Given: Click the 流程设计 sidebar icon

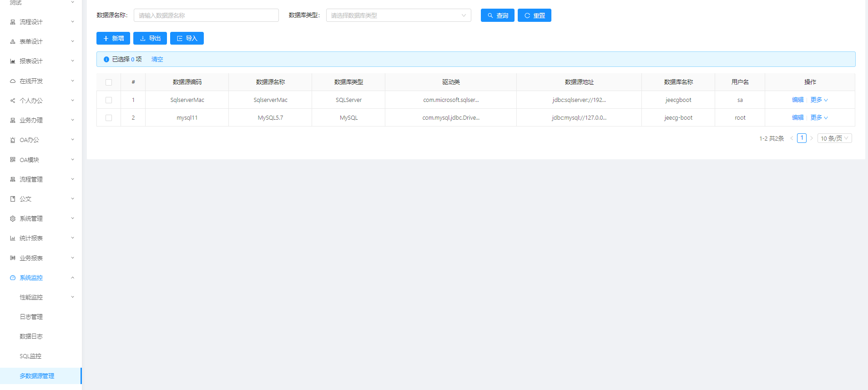Looking at the screenshot, I should coord(13,22).
